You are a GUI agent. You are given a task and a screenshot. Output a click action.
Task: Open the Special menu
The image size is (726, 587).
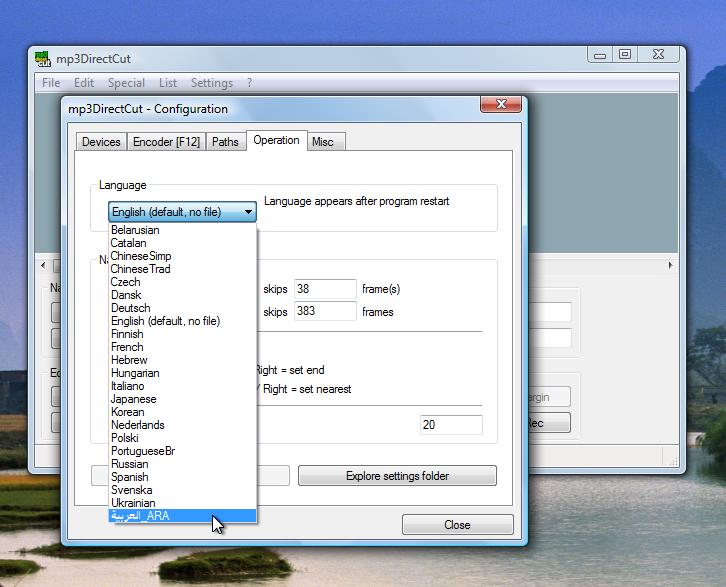(126, 83)
